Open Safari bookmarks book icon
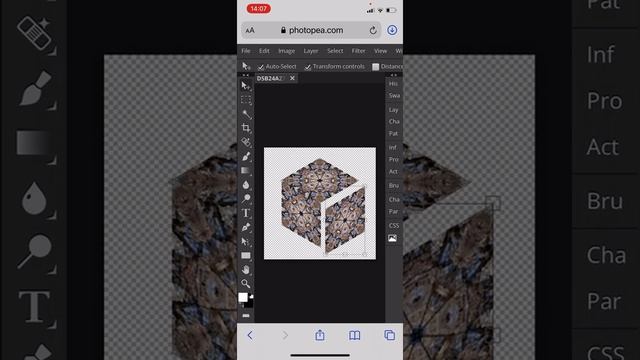The height and width of the screenshot is (360, 640). tap(355, 336)
